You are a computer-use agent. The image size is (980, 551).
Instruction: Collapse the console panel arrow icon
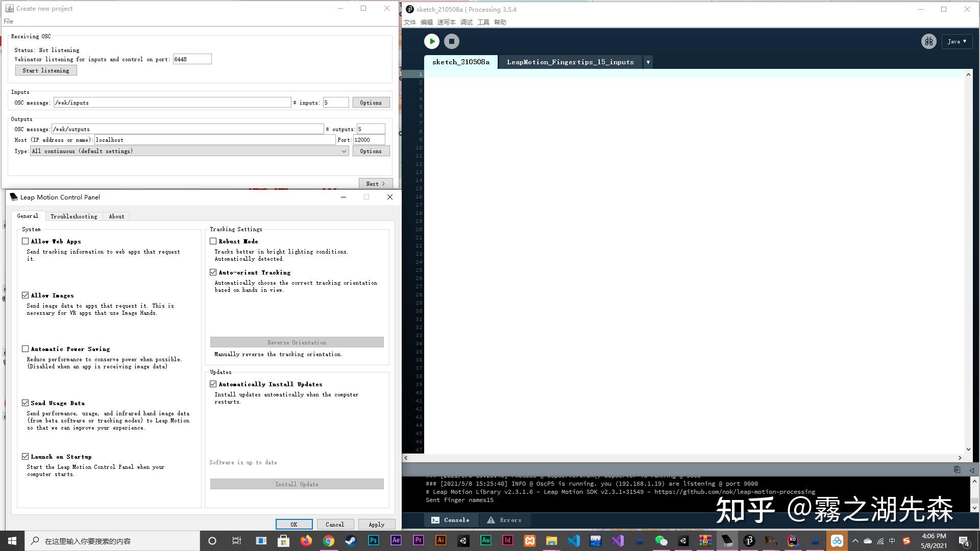click(x=971, y=470)
